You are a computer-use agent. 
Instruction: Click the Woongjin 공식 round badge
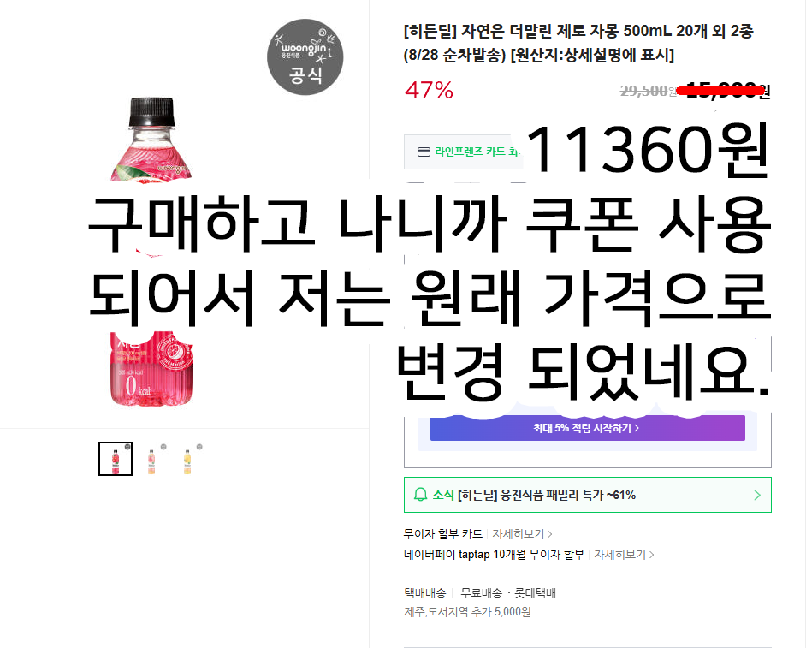point(305,57)
